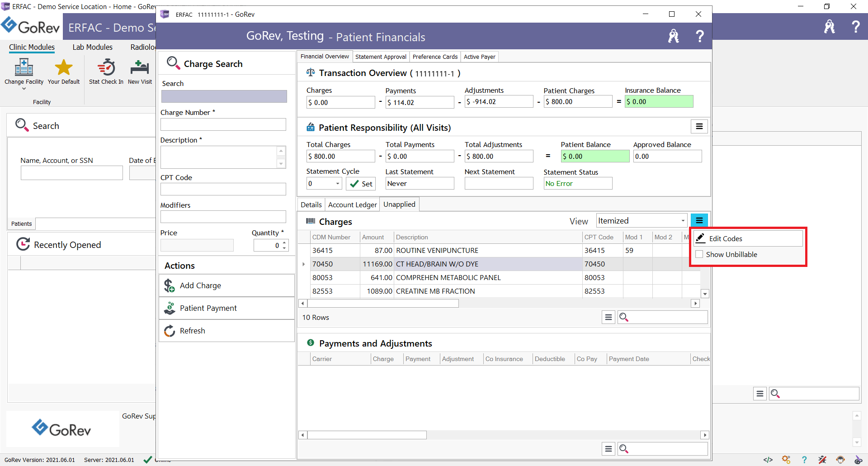Viewport: 868px width, 466px height.
Task: Open help in Patient Financials header
Action: point(700,36)
